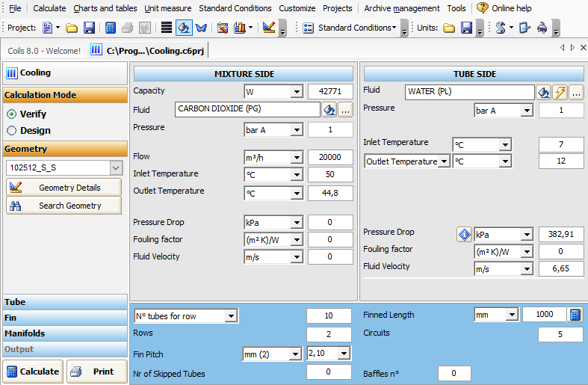Screen dimensions: 588x385
Task: Expand the Fin section in the left panel
Action: pos(65,318)
